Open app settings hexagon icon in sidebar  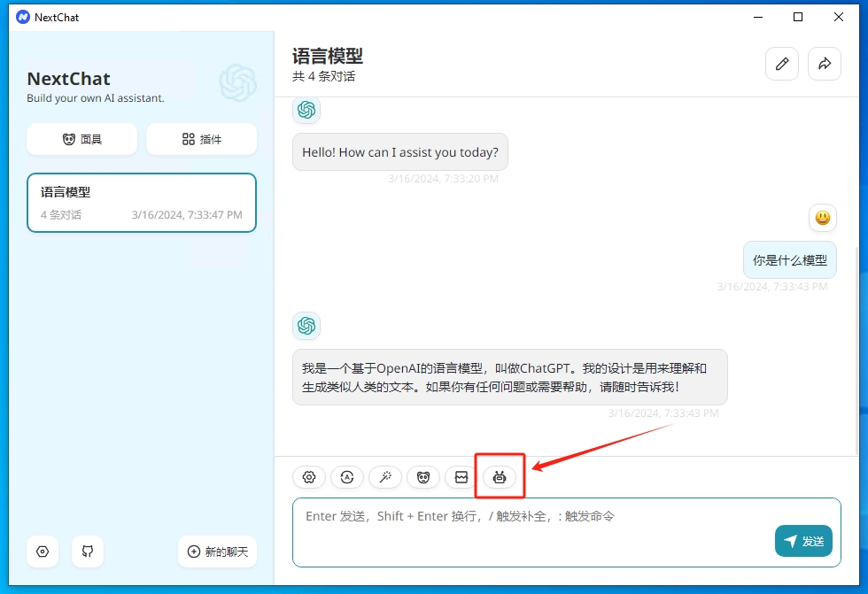(43, 552)
